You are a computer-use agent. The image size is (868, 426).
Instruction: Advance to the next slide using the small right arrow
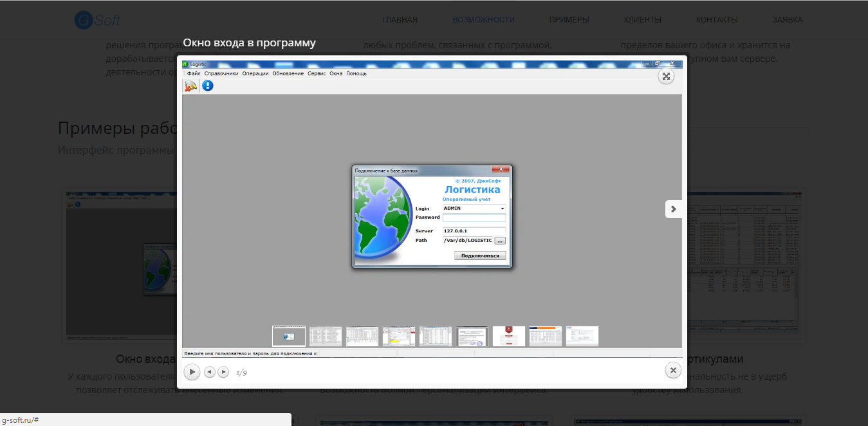point(223,372)
